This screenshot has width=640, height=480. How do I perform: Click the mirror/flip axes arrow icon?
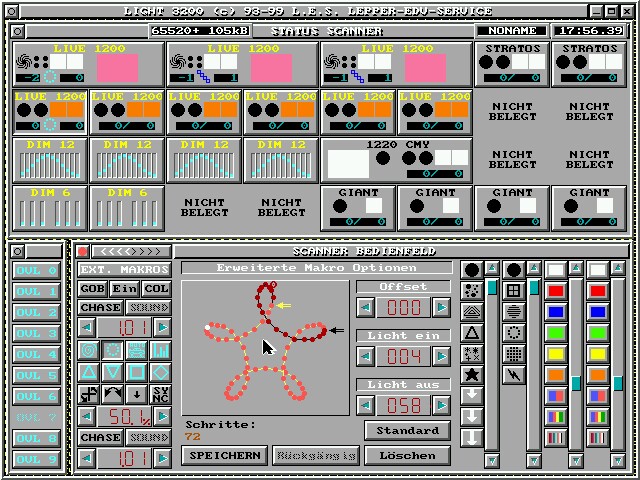(x=89, y=394)
